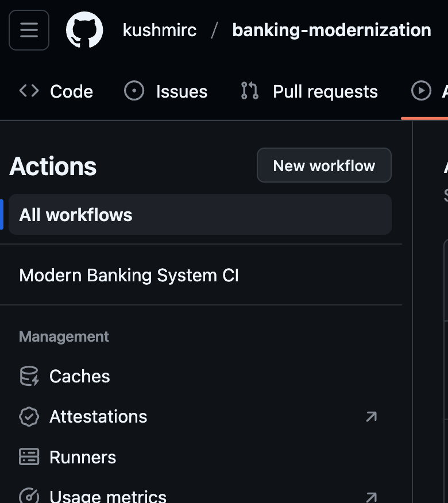This screenshot has height=503, width=448.
Task: Click the Code angle-brackets icon
Action: tap(29, 91)
